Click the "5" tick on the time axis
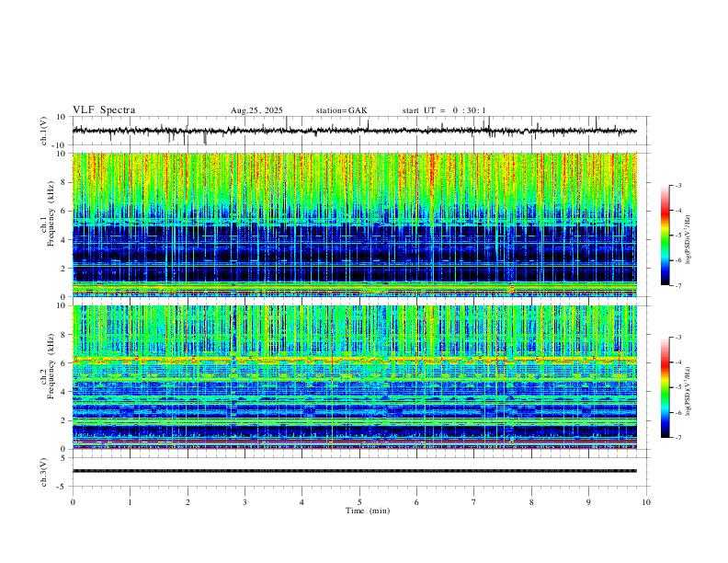Viewport: 728px width, 563px height. click(x=359, y=502)
